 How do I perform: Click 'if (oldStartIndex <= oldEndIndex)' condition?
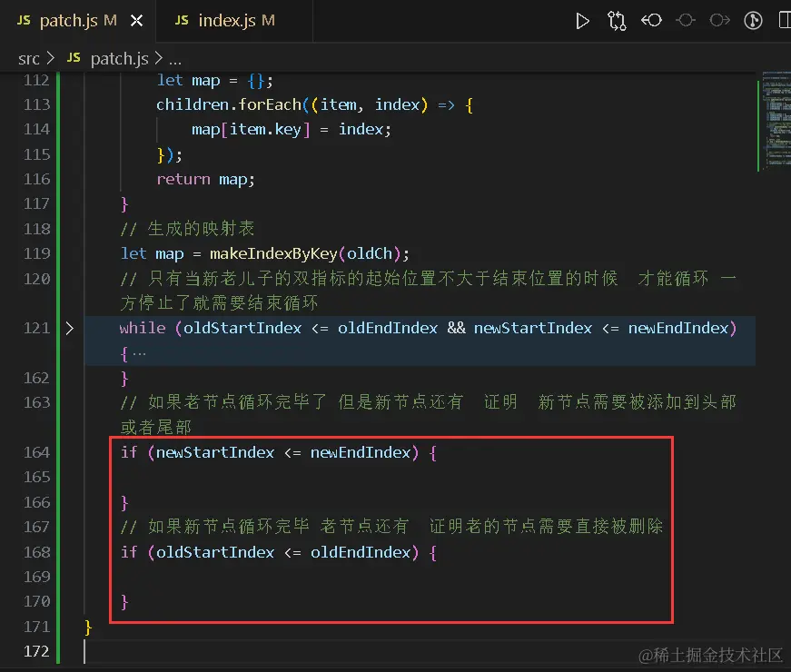[x=270, y=552]
